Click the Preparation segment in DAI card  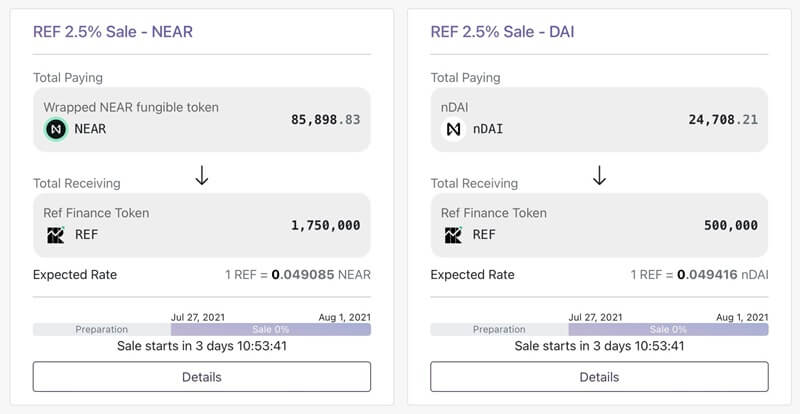499,329
